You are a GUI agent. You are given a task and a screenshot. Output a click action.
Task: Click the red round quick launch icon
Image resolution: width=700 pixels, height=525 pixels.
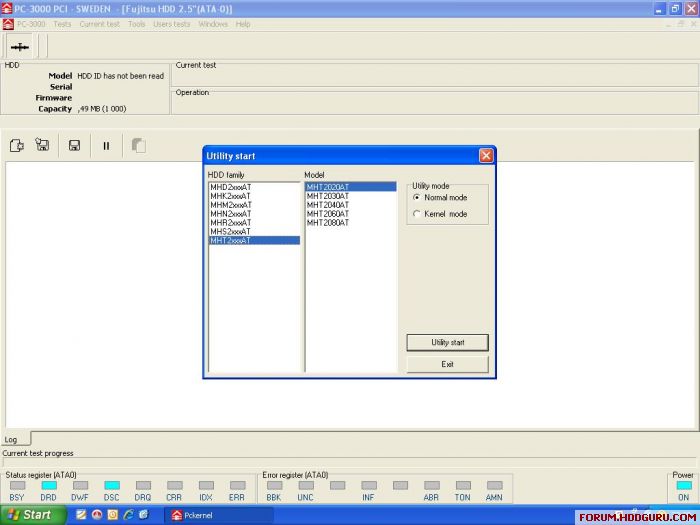(97, 515)
